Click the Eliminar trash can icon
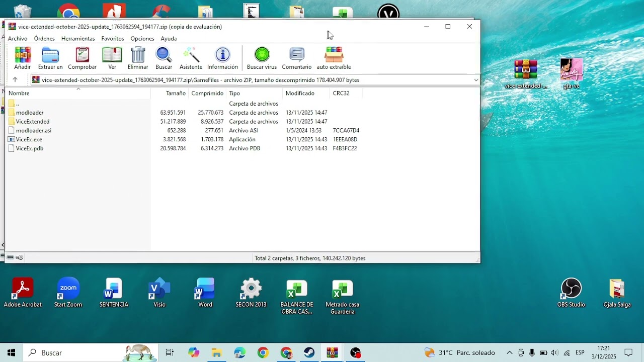 point(138,58)
